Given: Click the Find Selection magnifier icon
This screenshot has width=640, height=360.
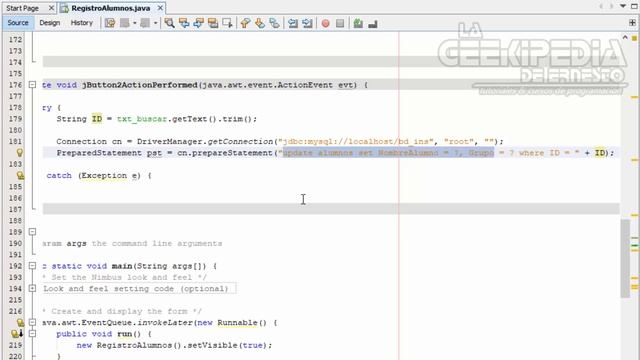Looking at the screenshot, I should [x=169, y=23].
